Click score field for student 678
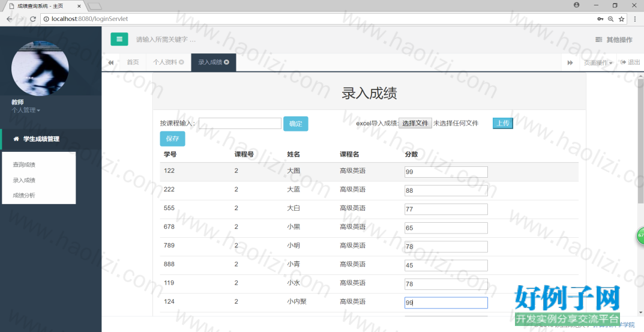The height and width of the screenshot is (332, 644). click(x=446, y=228)
